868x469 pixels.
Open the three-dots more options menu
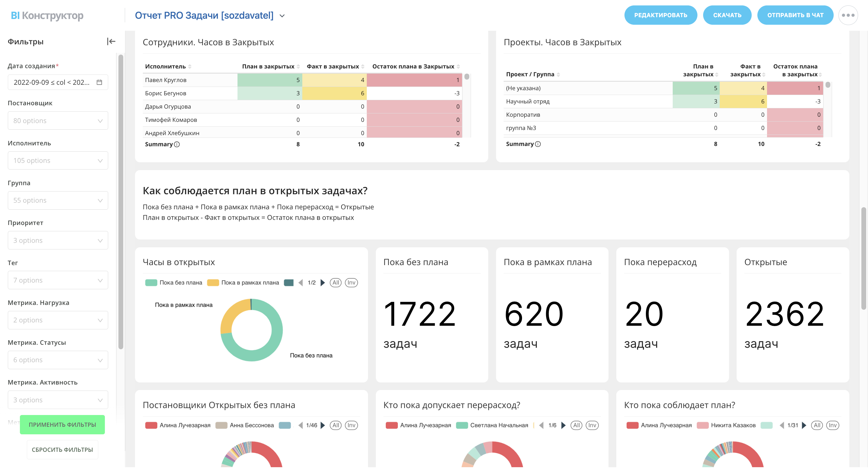coord(848,15)
